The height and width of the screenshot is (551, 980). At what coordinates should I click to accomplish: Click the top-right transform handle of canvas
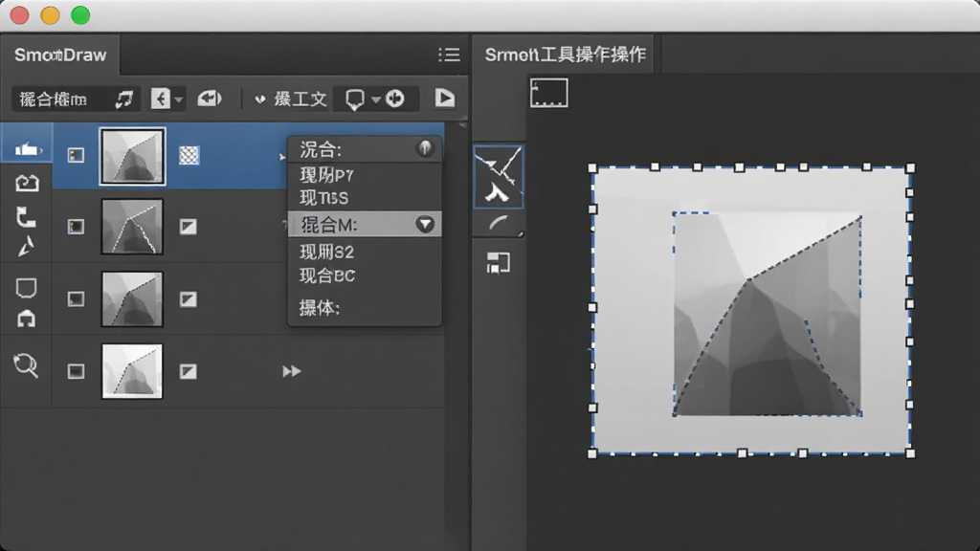point(910,168)
